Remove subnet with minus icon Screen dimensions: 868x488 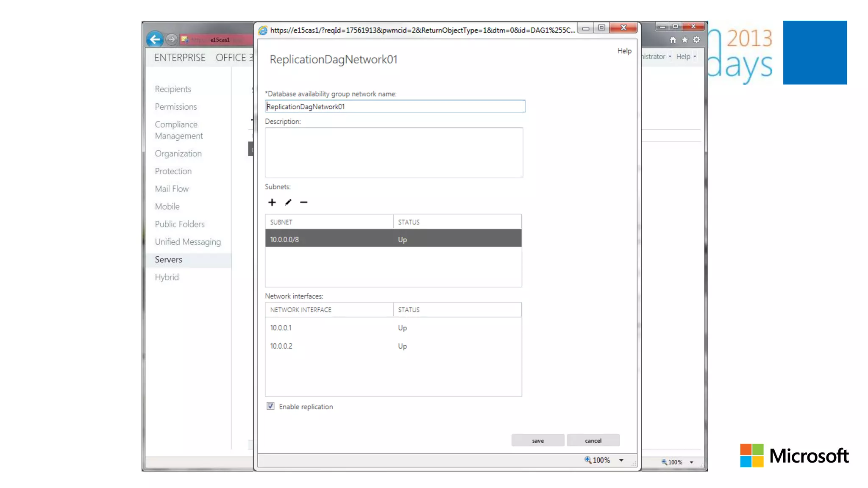click(303, 202)
